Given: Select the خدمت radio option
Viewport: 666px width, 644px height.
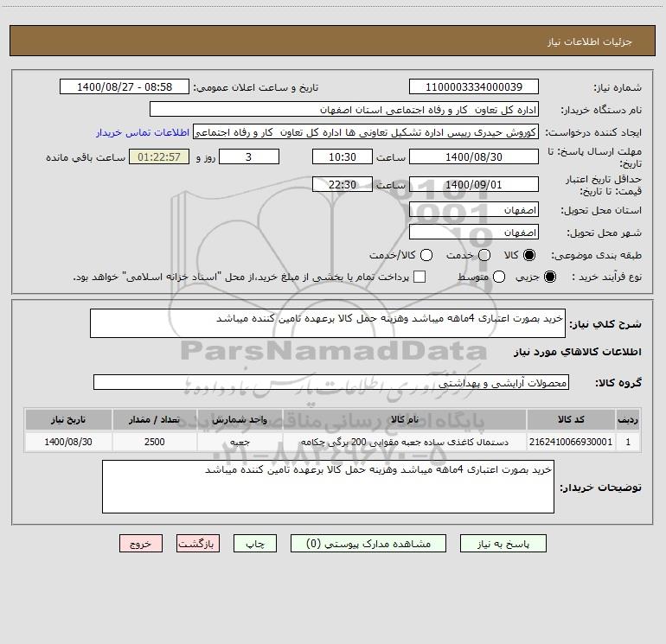Looking at the screenshot, I should 484,255.
